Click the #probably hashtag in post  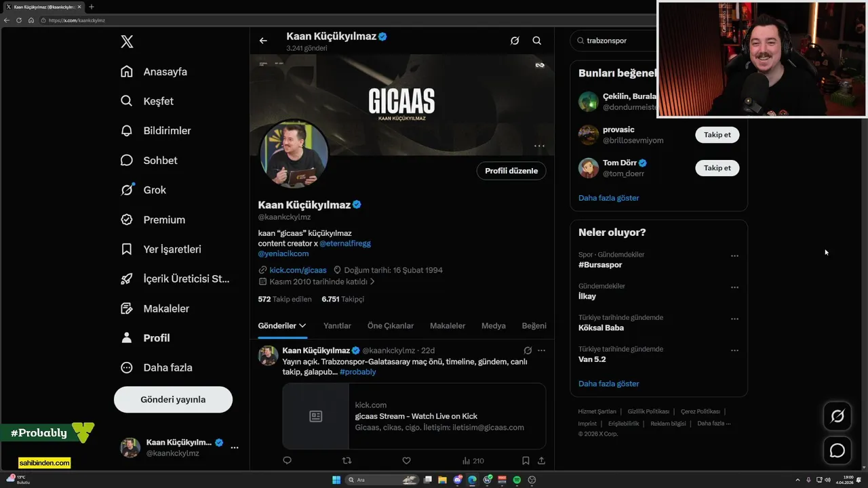point(358,372)
